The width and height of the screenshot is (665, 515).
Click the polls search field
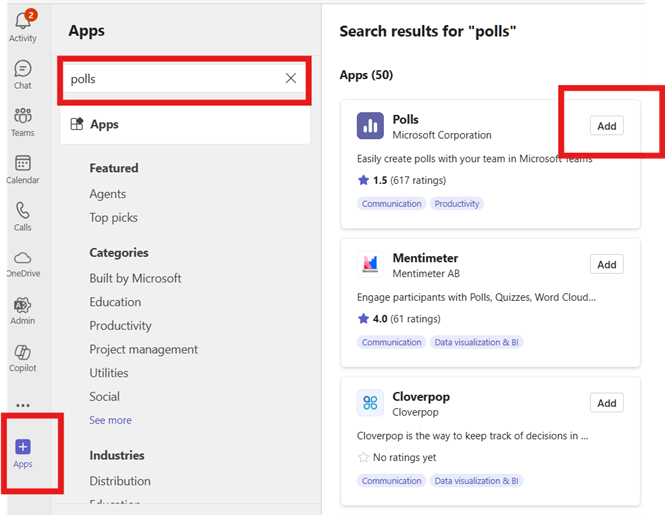[170, 79]
